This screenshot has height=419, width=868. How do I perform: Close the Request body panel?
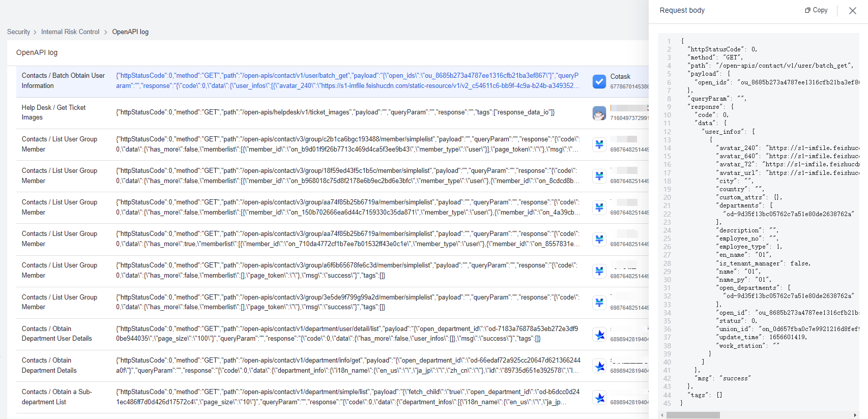coord(853,11)
